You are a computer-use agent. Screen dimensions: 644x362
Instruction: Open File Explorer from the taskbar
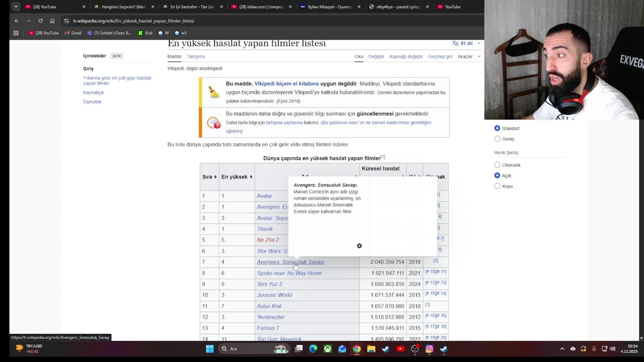pos(371,349)
